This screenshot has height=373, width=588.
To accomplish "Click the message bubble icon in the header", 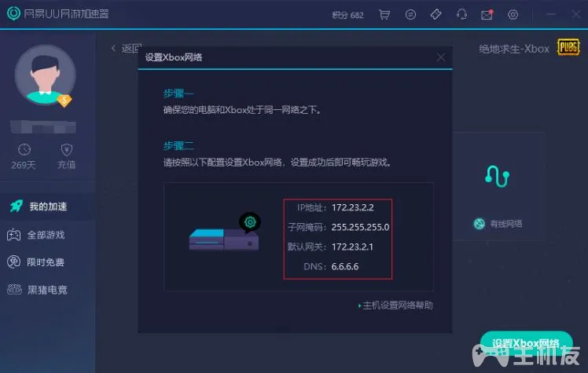I will pos(410,15).
